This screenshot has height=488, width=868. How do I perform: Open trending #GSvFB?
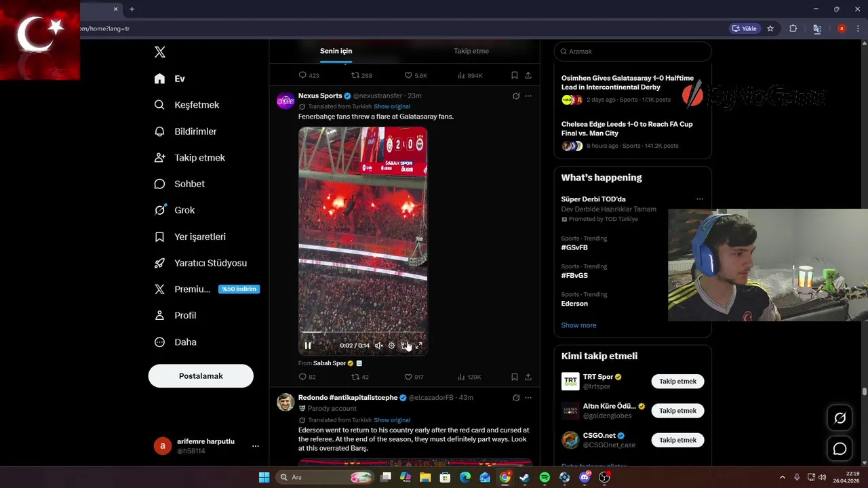coord(574,248)
